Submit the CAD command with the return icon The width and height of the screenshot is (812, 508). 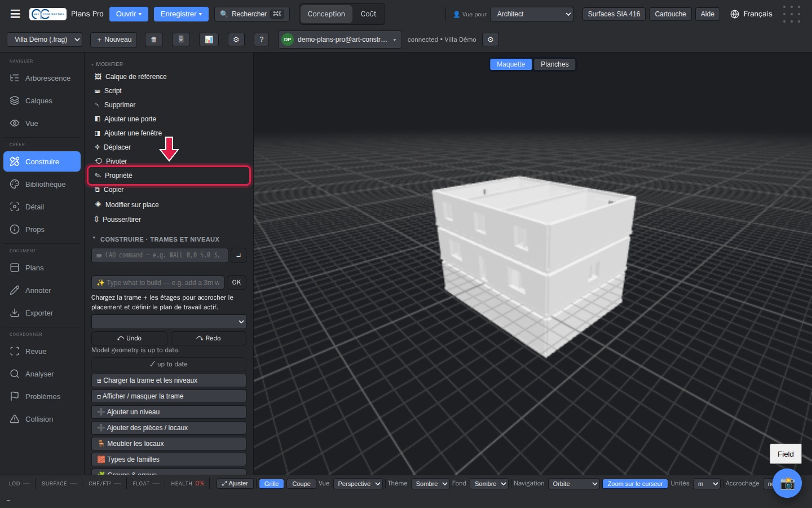239,256
